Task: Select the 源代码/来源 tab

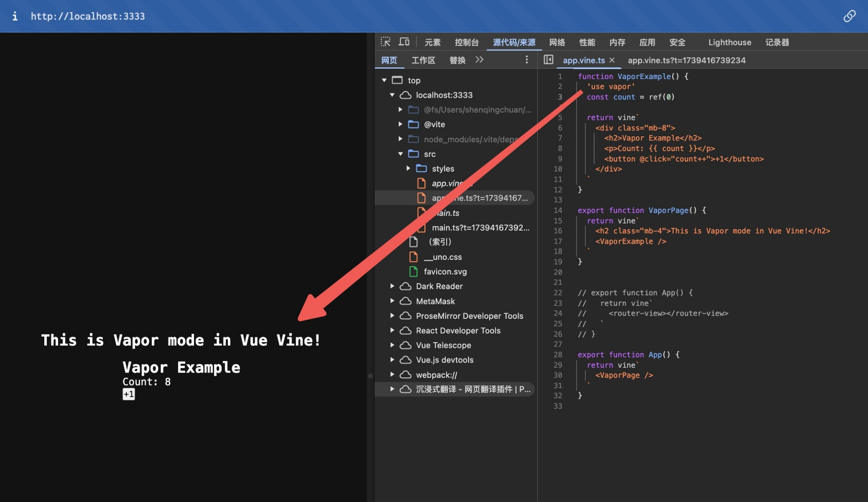Action: tap(514, 42)
